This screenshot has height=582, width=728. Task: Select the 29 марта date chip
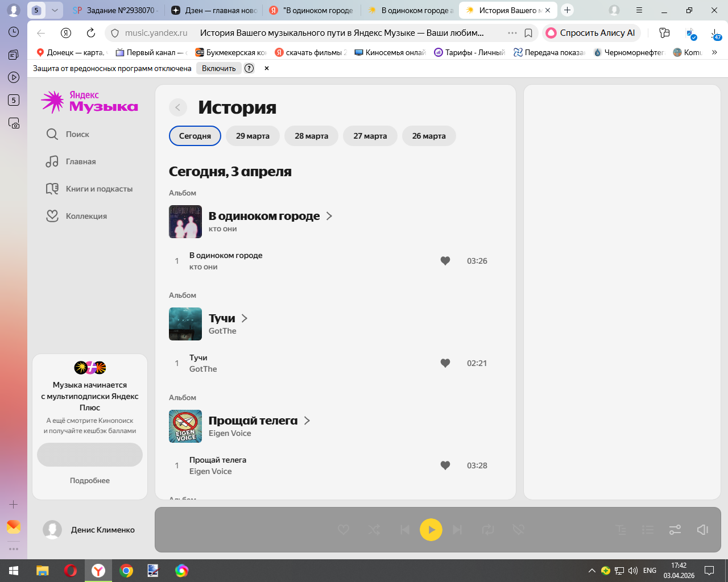(253, 136)
